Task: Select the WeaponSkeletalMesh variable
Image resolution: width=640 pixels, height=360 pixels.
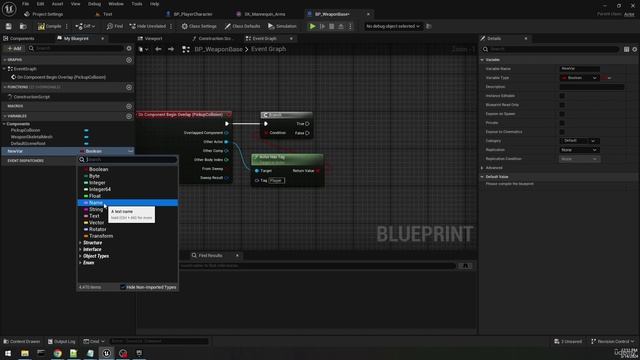Action: click(x=31, y=137)
